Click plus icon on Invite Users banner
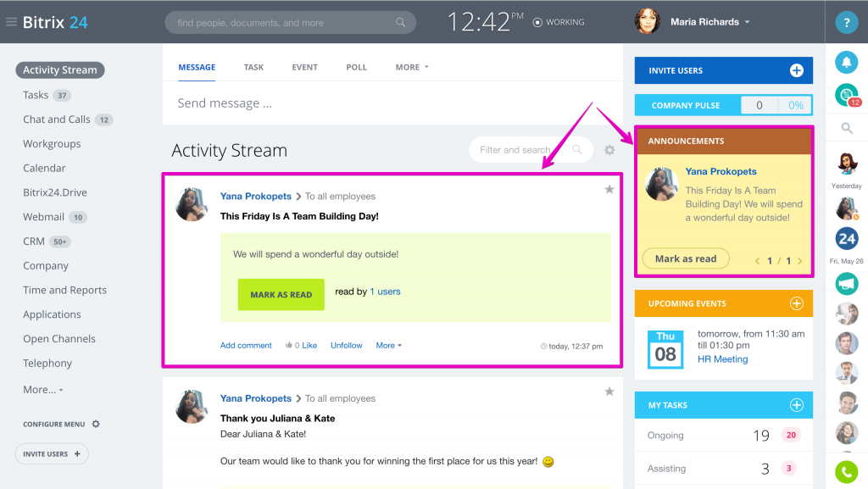This screenshot has height=489, width=868. 797,70
